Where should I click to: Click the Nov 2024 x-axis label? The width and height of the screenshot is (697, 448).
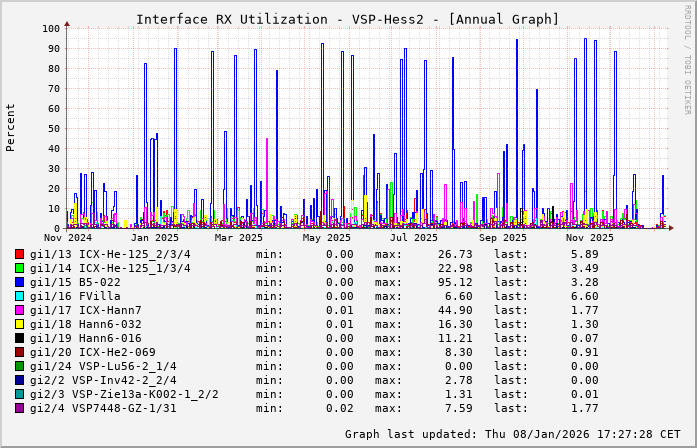(x=67, y=238)
